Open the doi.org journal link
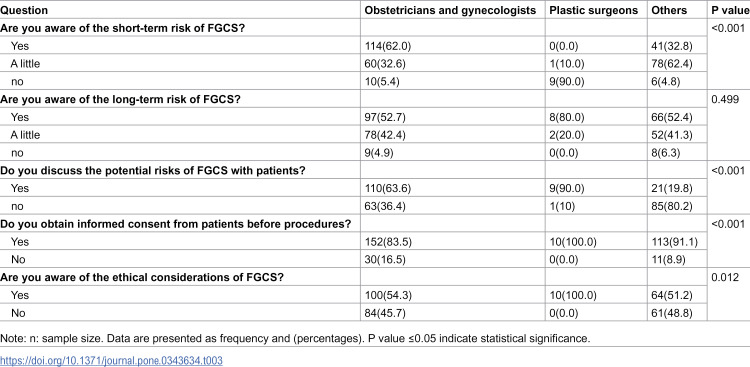The width and height of the screenshot is (750, 367). (x=111, y=360)
